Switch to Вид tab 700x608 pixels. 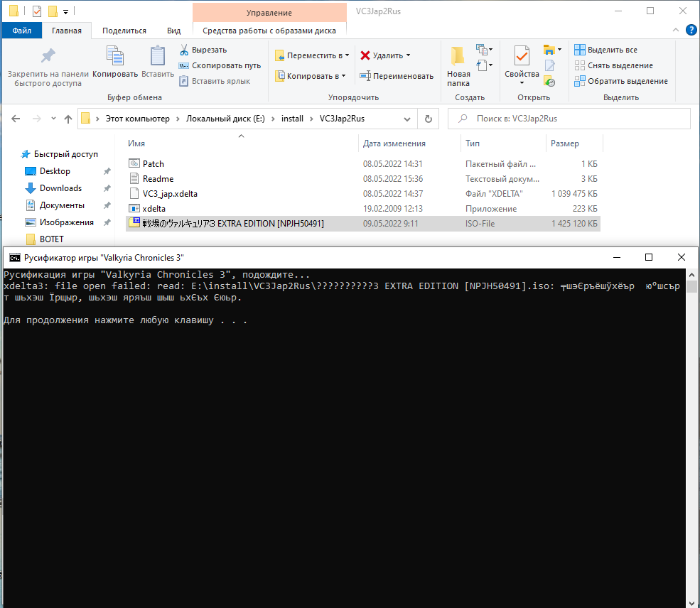(173, 31)
